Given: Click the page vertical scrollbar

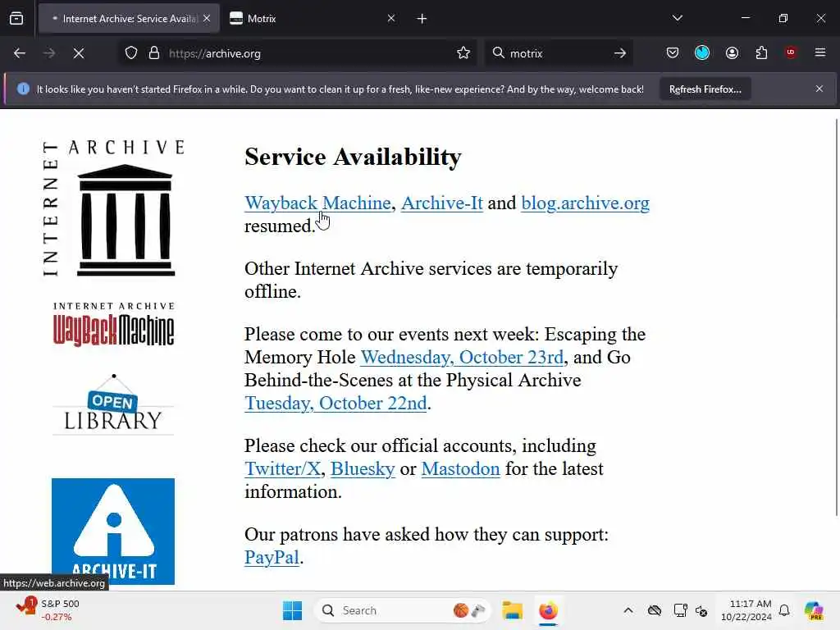Looking at the screenshot, I should [x=836, y=317].
